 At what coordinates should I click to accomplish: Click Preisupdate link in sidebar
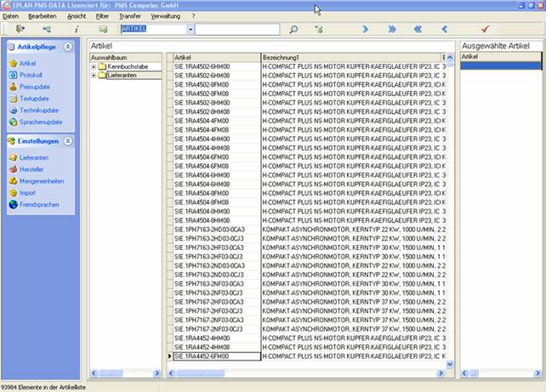click(x=34, y=87)
